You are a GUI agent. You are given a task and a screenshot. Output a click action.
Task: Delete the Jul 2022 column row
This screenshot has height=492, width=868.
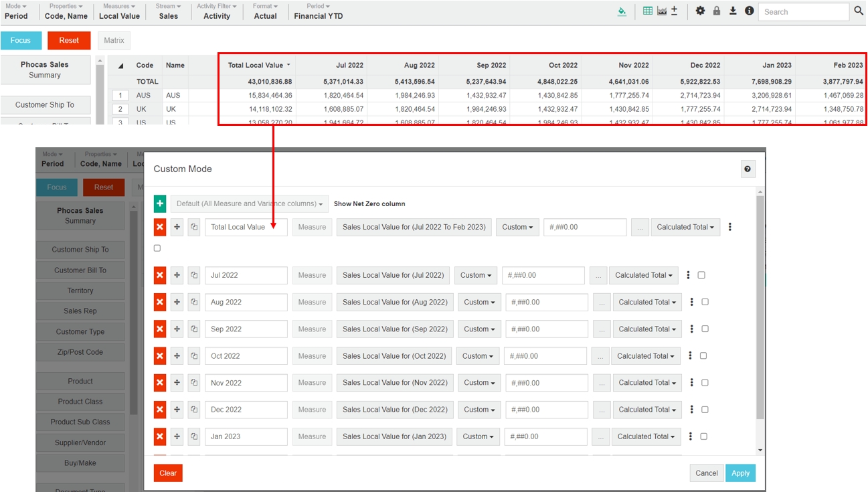[160, 275]
